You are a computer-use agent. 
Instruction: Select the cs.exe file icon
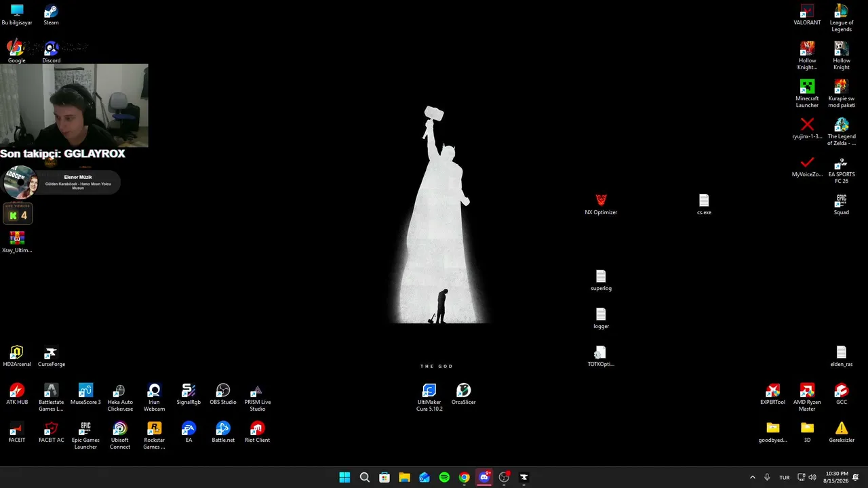[704, 205]
